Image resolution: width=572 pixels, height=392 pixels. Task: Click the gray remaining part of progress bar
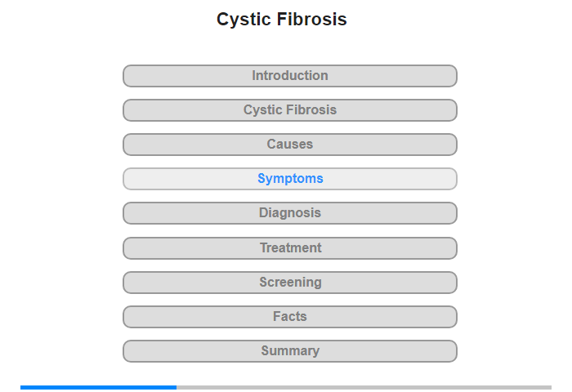364,387
